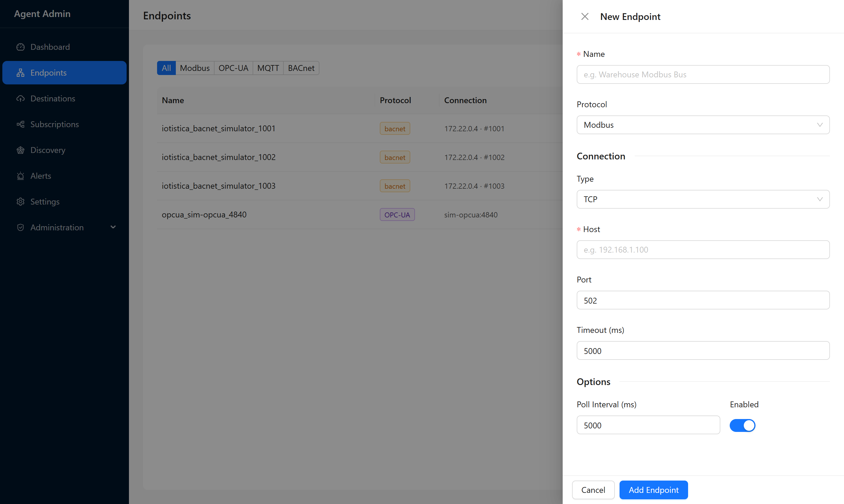Filter endpoints by Modbus tab
The image size is (844, 504).
click(x=195, y=68)
